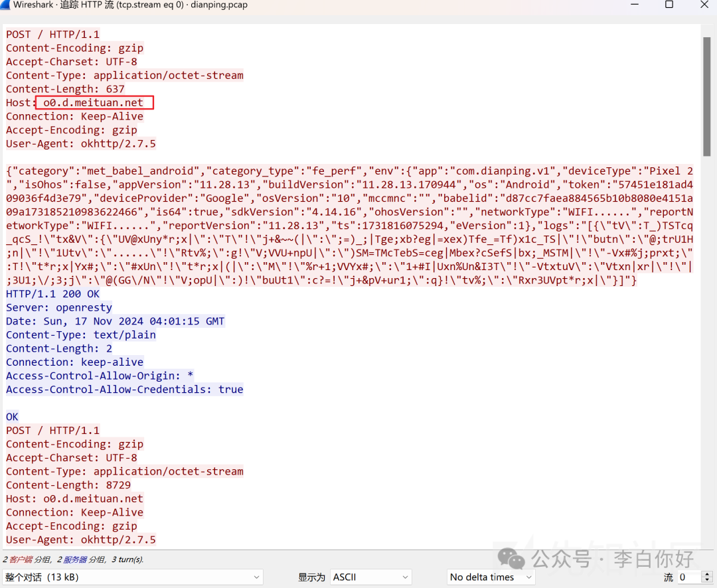Click 'Access-Control-Allow-Origin: *' line

(x=99, y=376)
